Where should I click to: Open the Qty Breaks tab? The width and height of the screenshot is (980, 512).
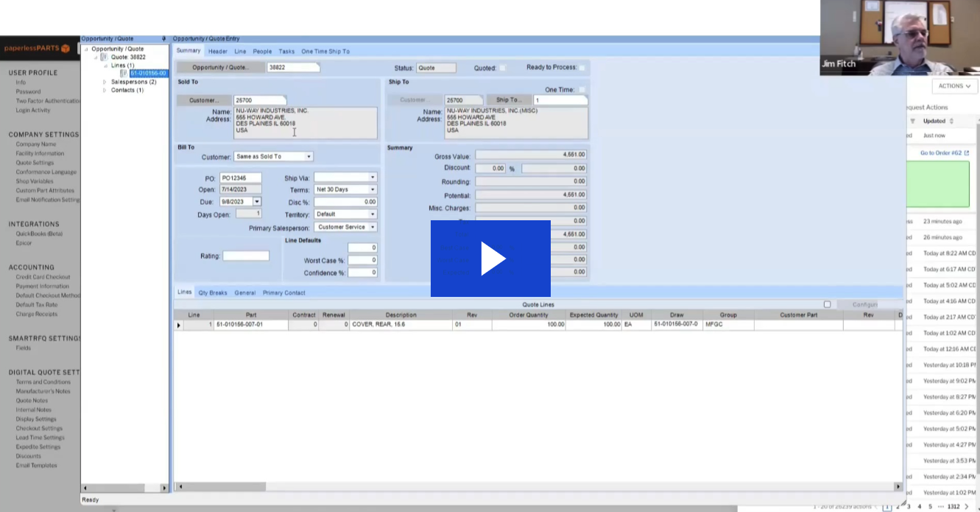tap(213, 293)
